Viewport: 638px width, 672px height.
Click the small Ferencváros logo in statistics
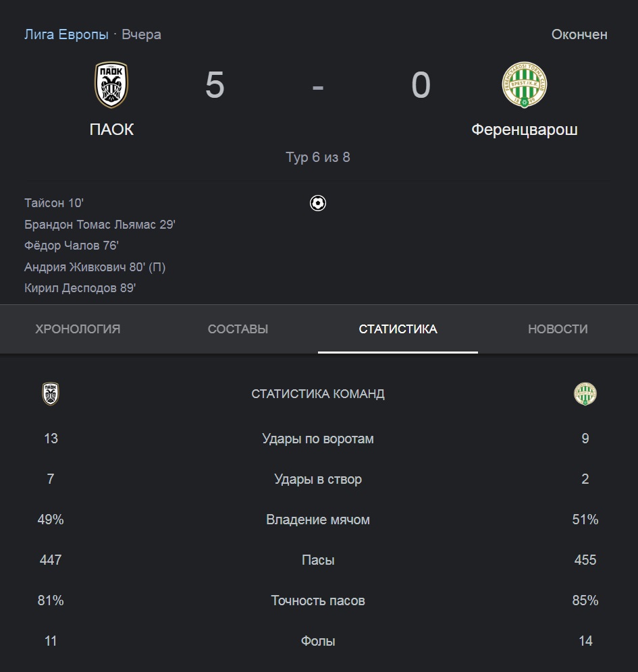(x=585, y=394)
